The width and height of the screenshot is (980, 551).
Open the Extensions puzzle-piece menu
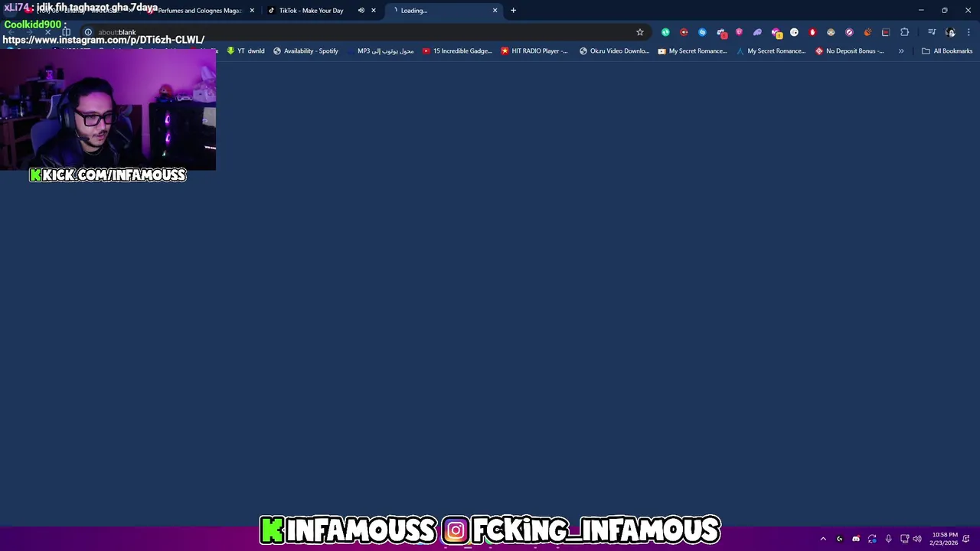click(905, 32)
